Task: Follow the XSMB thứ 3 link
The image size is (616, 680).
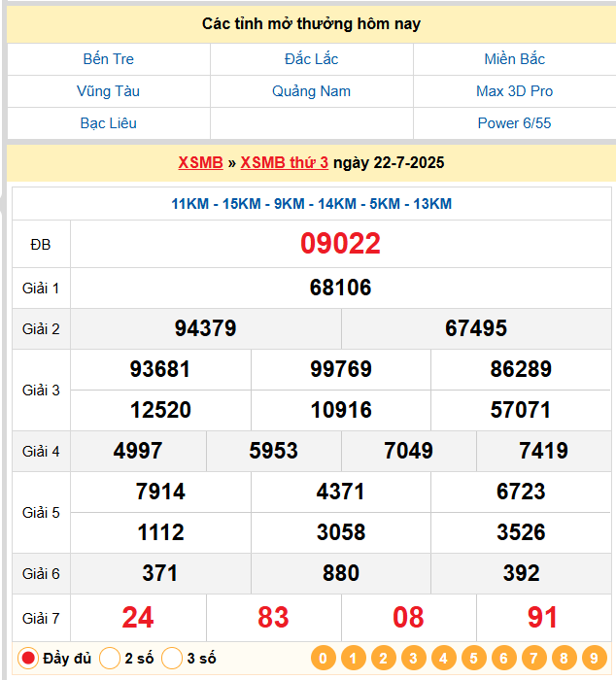Action: 285,162
